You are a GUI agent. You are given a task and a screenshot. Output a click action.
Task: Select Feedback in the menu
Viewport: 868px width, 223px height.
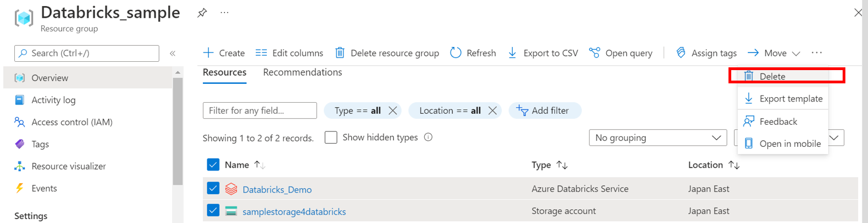point(783,121)
